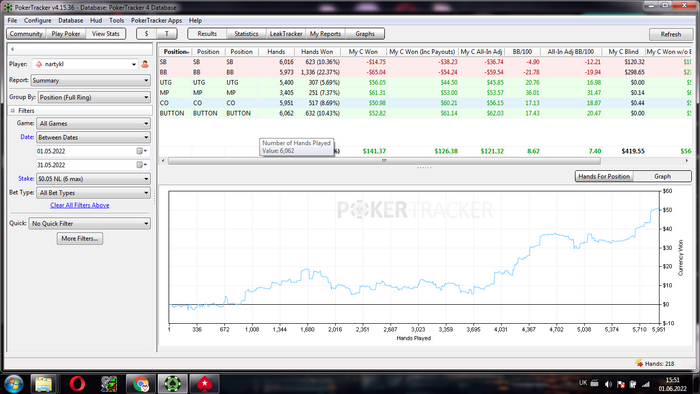
Task: Open the Report dropdown set to Summary
Action: 91,80
